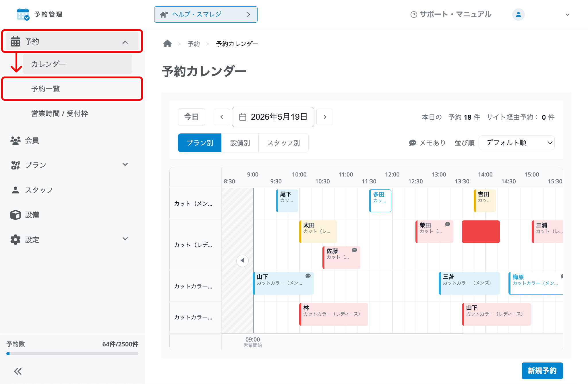Click the 新規予約 button
The image size is (588, 384).
tap(542, 371)
